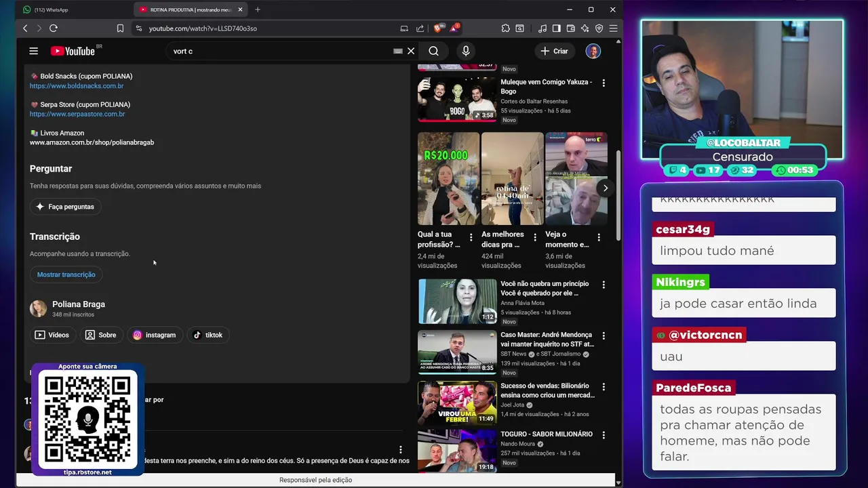Open options for TOGURO - SABOR MILIONÁRIO video
Viewport: 868px width, 488px height.
pyautogui.click(x=604, y=435)
